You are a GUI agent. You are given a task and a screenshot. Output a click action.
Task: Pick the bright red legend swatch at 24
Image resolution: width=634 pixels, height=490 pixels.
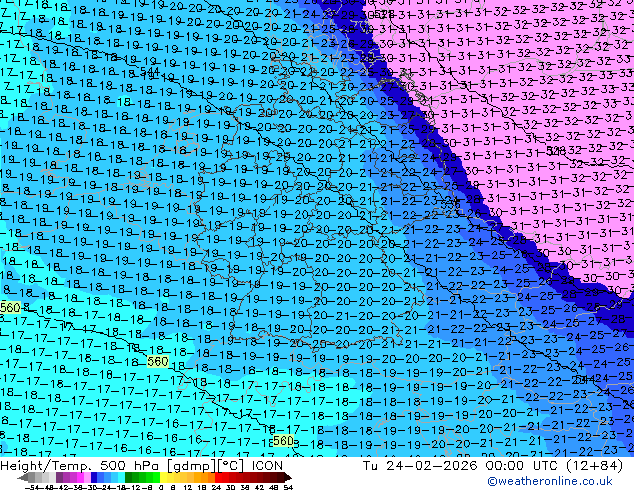point(218,478)
